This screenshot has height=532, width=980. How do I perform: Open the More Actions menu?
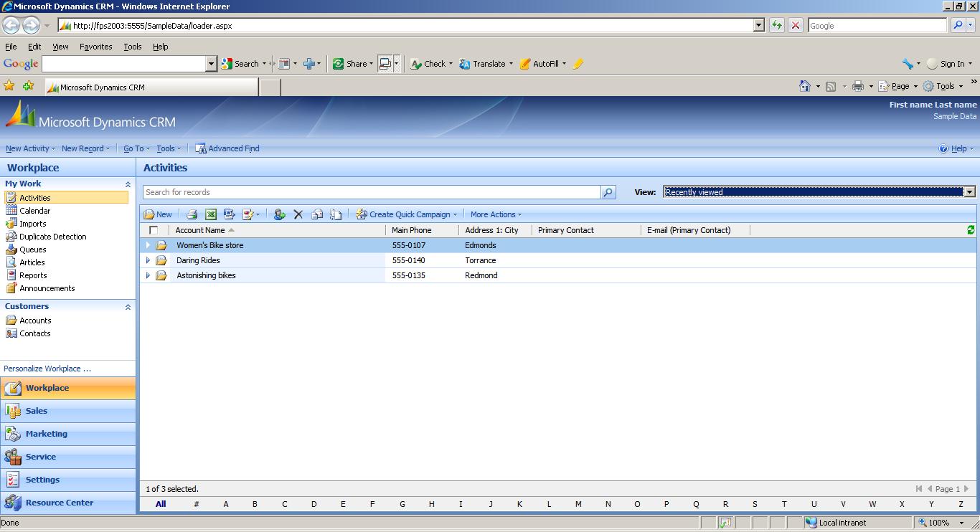tap(496, 214)
